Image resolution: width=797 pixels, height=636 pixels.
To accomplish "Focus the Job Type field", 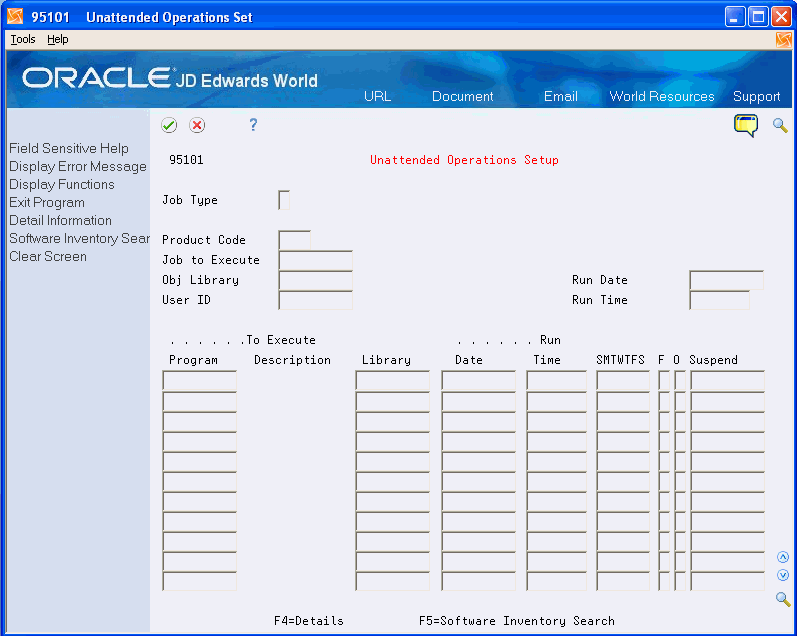I will click(284, 200).
